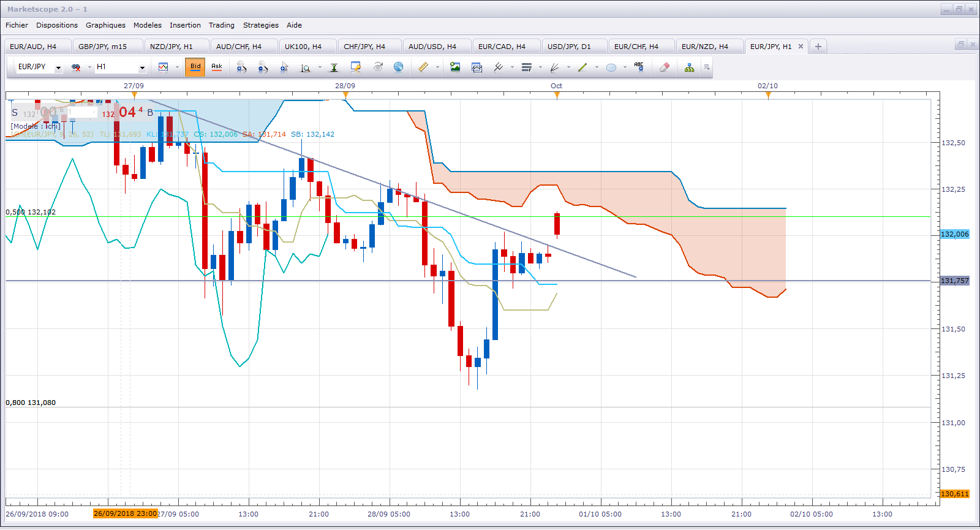The image size is (980, 530).
Task: Switch to the AUD/CHF, H4 tab
Action: tap(243, 47)
